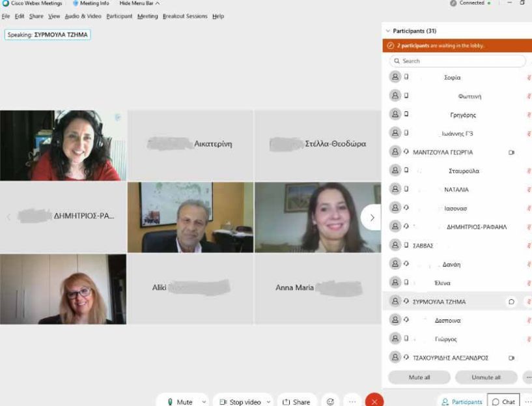Collapse menu bar with Hide Menu Bar

point(139,3)
